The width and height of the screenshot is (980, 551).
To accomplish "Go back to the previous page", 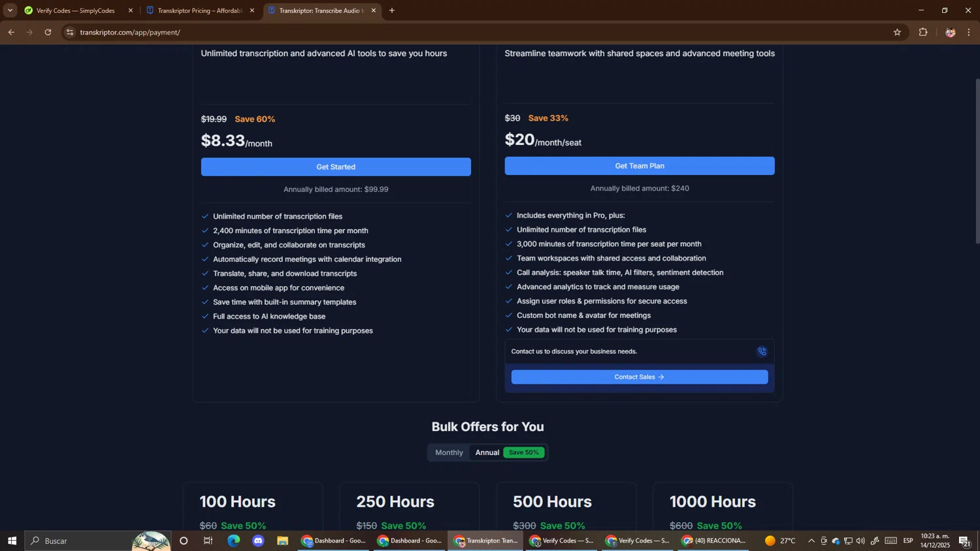I will tap(11, 32).
